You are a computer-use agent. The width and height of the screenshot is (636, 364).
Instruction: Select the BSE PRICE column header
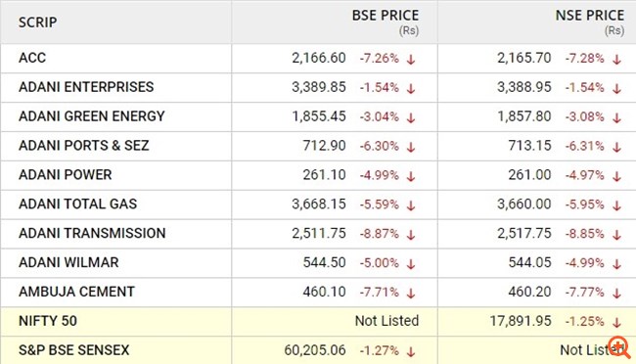tap(386, 16)
